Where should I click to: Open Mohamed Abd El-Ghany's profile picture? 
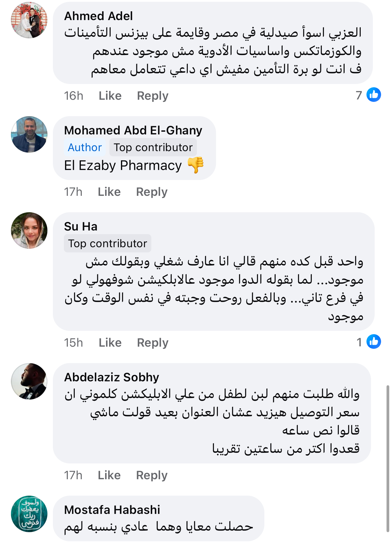pyautogui.click(x=29, y=134)
